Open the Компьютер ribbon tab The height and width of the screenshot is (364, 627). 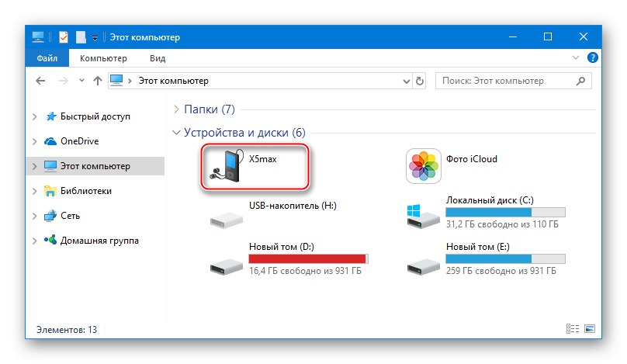(103, 58)
